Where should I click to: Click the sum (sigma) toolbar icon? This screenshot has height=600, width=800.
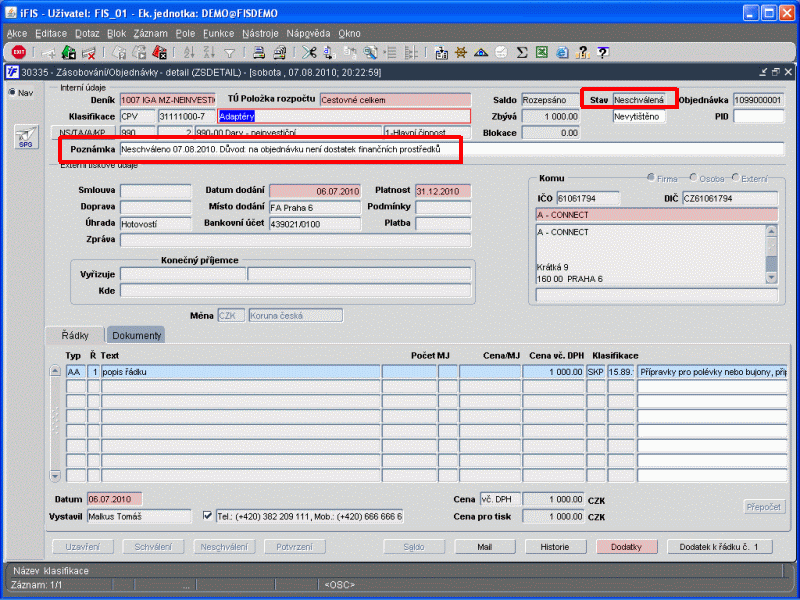(522, 52)
